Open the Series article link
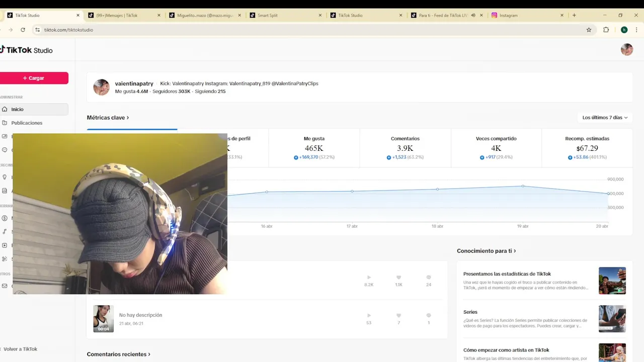644x362 pixels. (x=470, y=312)
